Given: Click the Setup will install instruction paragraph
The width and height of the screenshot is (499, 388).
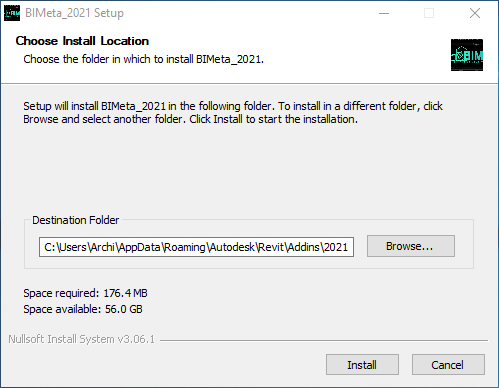Looking at the screenshot, I should 233,113.
